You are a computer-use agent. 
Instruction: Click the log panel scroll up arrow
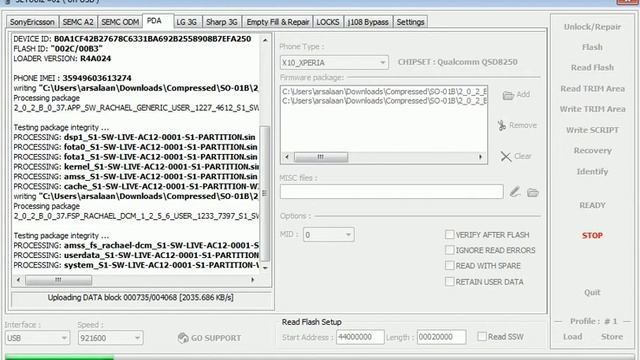pyautogui.click(x=265, y=40)
